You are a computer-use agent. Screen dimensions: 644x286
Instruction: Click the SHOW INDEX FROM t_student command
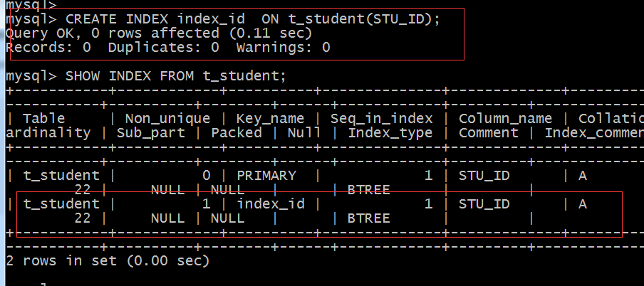[176, 75]
